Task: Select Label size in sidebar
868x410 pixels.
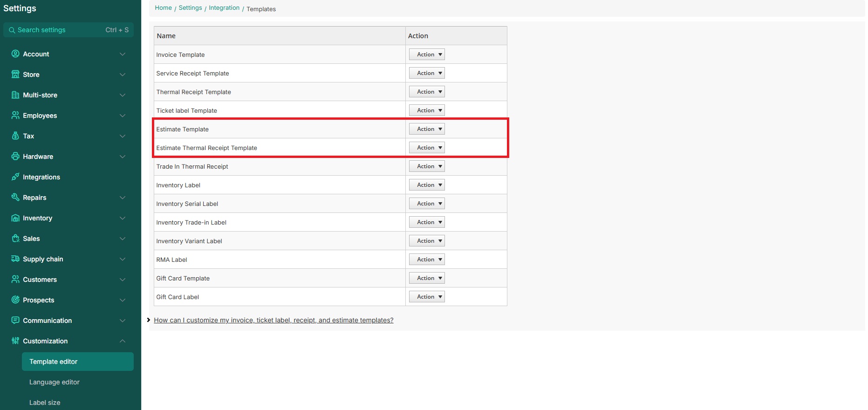Action: pyautogui.click(x=45, y=403)
